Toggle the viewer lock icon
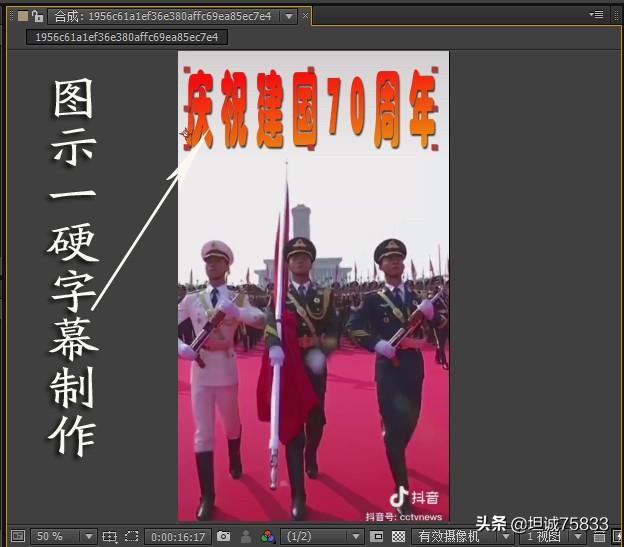Image resolution: width=624 pixels, height=547 pixels. tap(38, 16)
